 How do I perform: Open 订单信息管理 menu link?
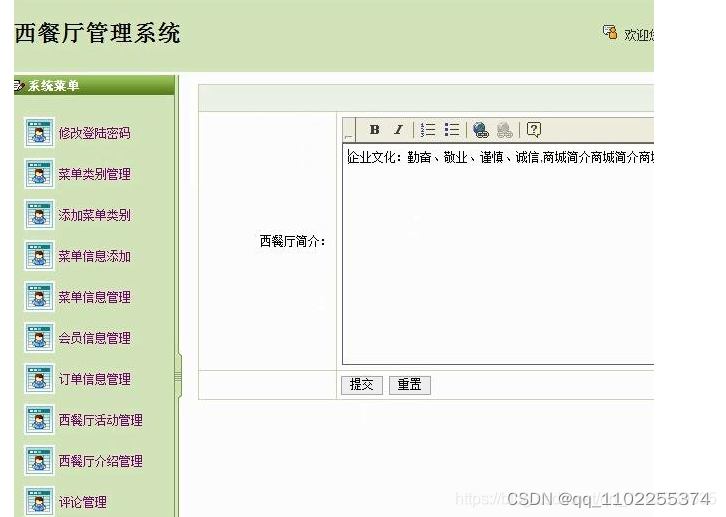[94, 379]
